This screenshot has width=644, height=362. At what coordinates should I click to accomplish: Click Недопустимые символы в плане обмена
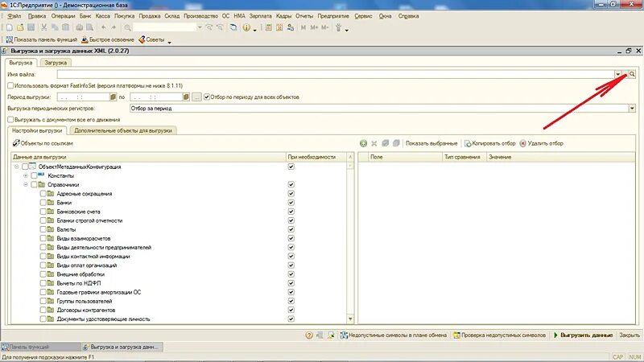click(393, 335)
